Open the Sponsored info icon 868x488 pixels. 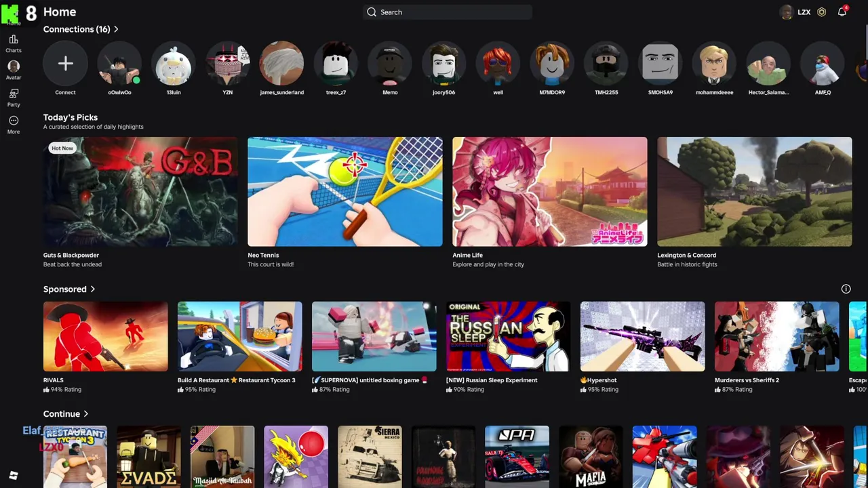point(846,289)
